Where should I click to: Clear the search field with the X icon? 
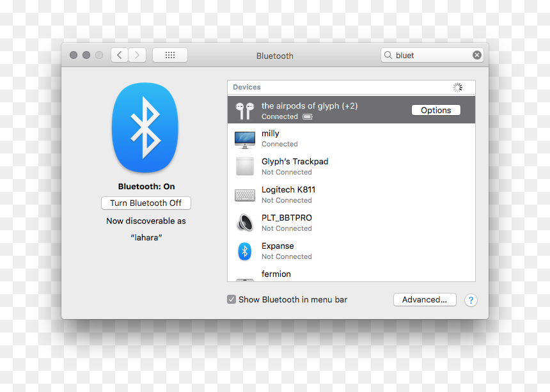point(476,55)
